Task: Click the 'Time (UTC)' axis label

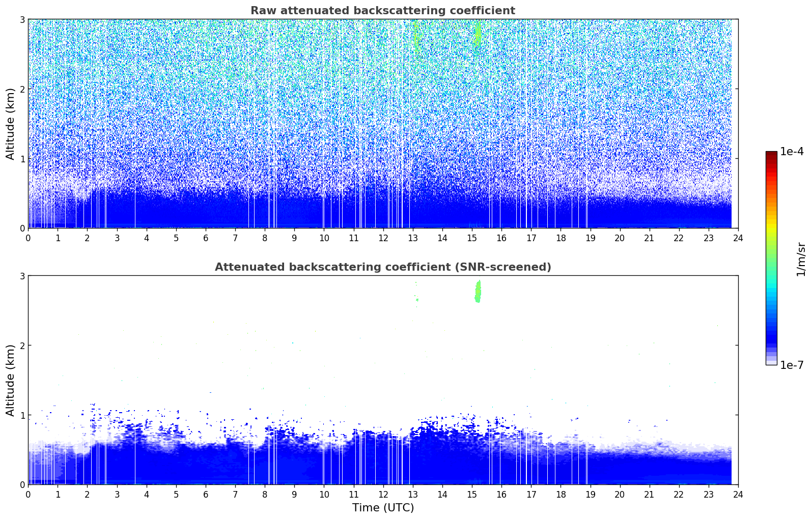Action: pyautogui.click(x=383, y=508)
